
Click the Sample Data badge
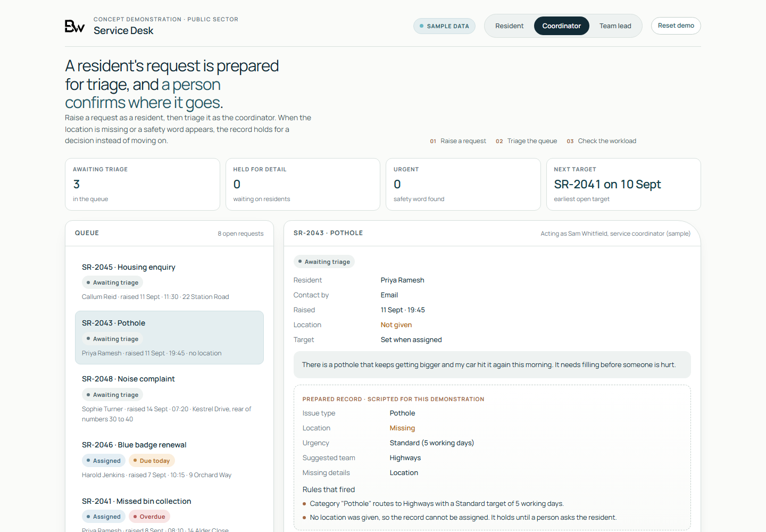(x=444, y=26)
